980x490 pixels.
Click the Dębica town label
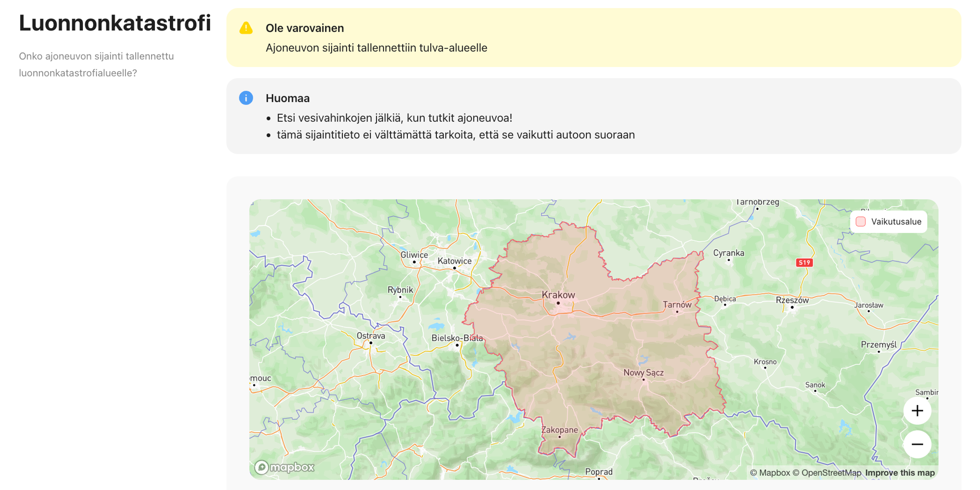pos(725,299)
